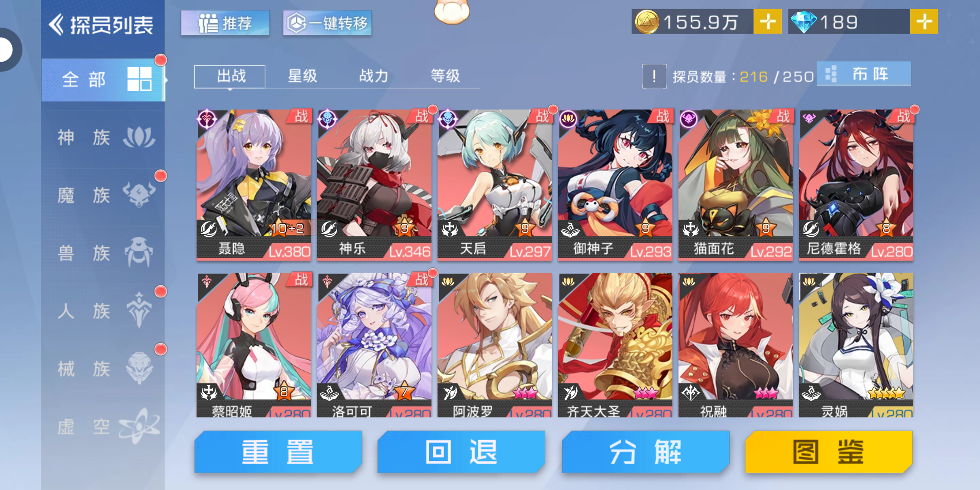Add gold coins with the plus icon

(x=767, y=22)
